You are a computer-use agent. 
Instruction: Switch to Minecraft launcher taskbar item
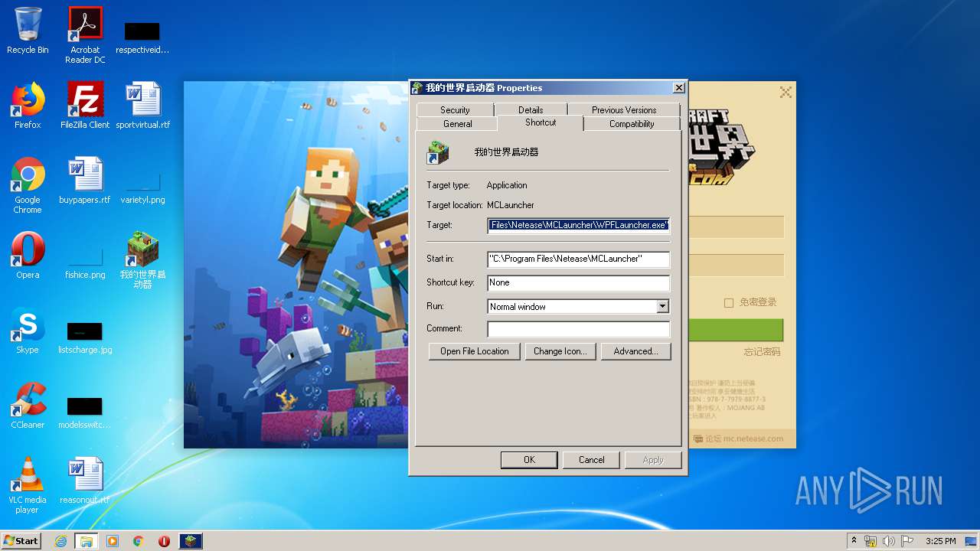click(x=191, y=541)
